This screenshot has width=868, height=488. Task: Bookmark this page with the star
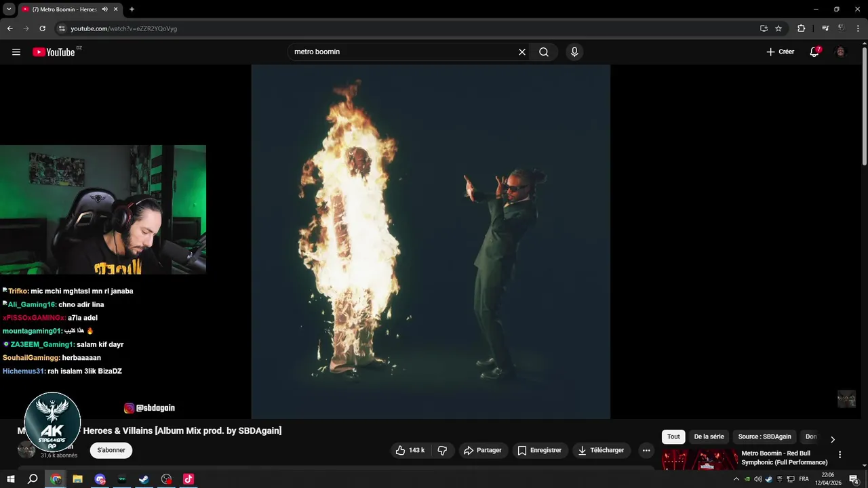pyautogui.click(x=778, y=28)
